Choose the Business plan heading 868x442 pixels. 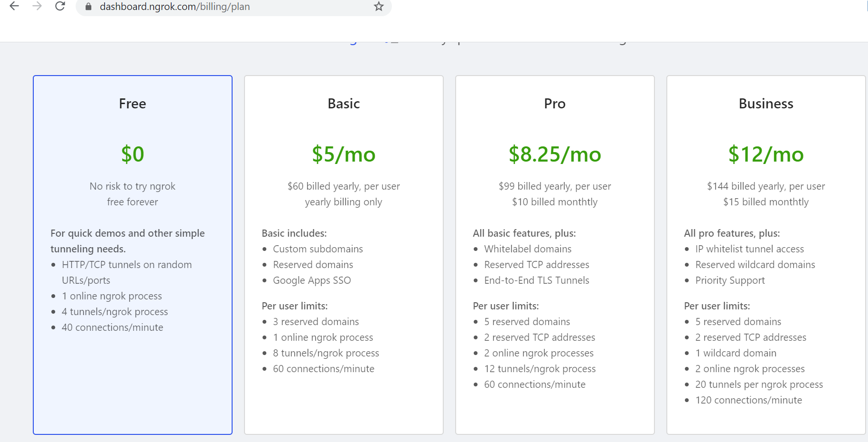(766, 104)
